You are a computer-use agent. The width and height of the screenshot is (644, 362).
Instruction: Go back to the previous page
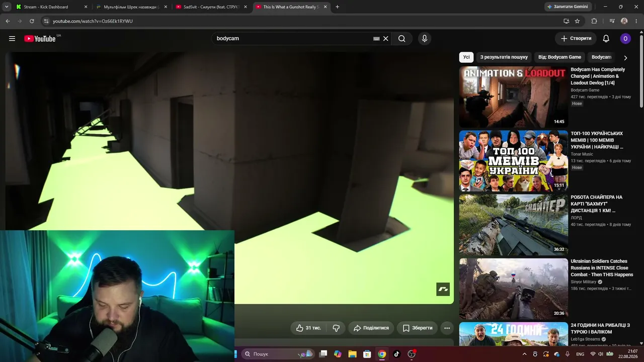click(8, 21)
